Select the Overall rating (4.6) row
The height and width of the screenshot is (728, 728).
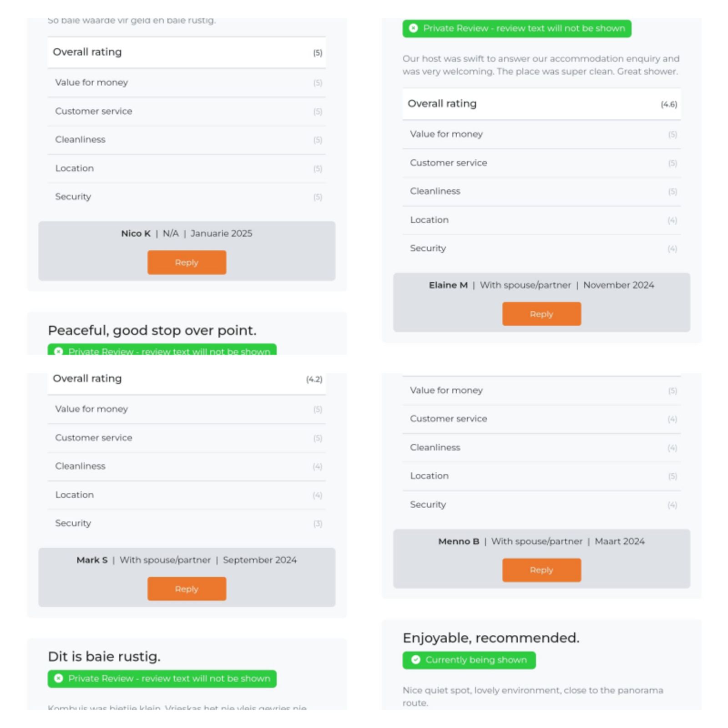click(541, 104)
